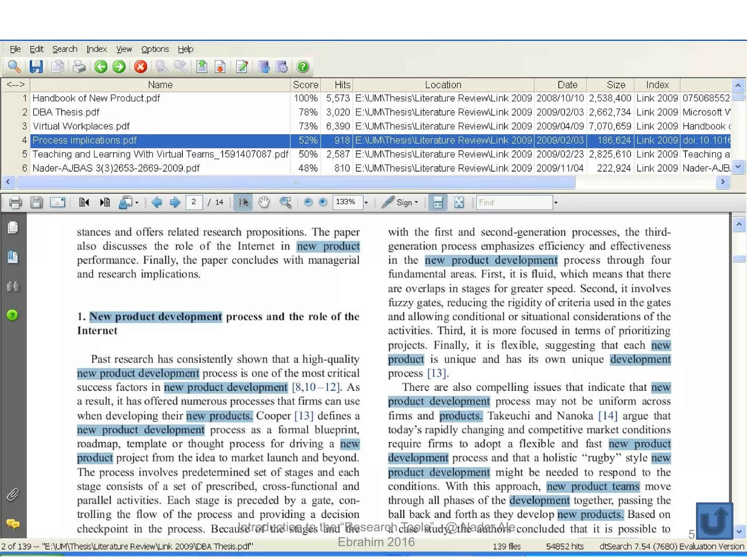Screen dimensions: 747x560
Task: Open next document with red down arrow
Action: point(220,67)
